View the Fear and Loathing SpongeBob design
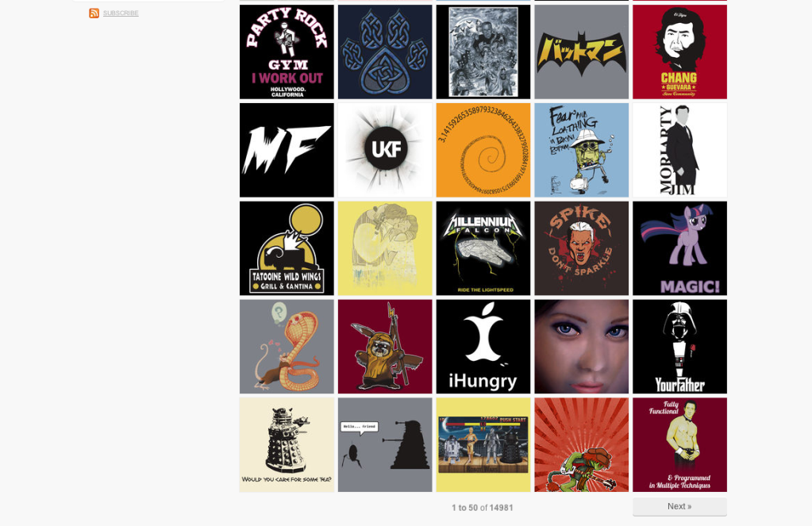The width and height of the screenshot is (812, 526). click(582, 150)
